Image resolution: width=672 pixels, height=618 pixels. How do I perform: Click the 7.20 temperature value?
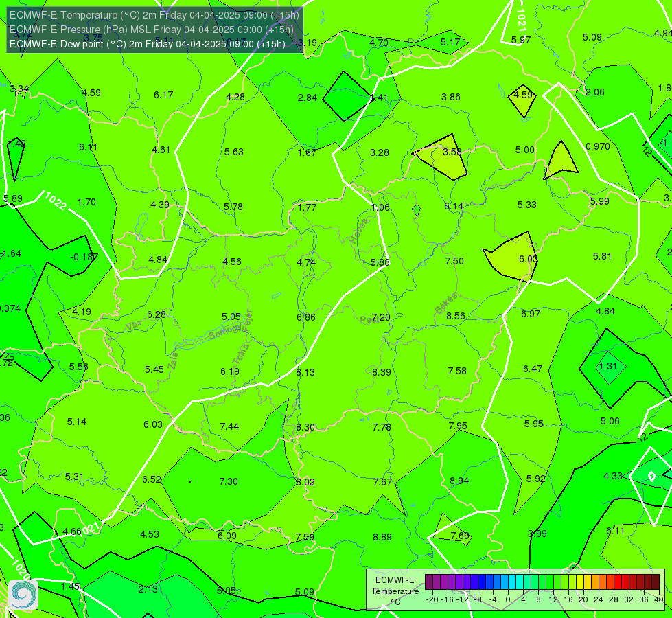[381, 317]
